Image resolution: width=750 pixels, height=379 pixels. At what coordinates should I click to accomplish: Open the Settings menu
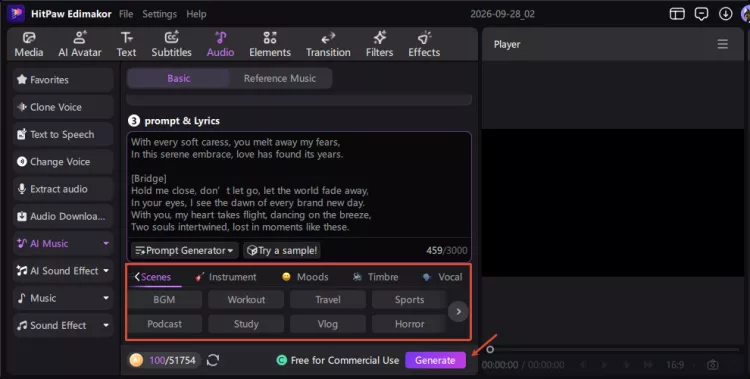(x=159, y=14)
